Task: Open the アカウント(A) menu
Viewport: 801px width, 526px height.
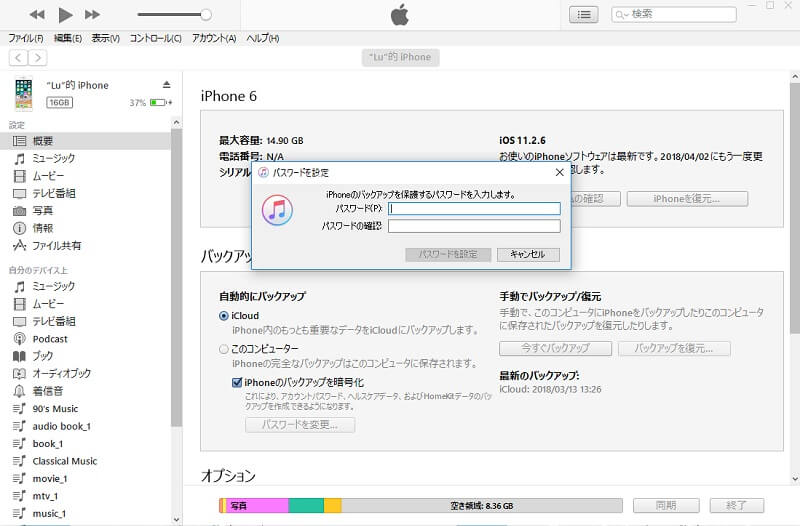Action: pyautogui.click(x=214, y=38)
